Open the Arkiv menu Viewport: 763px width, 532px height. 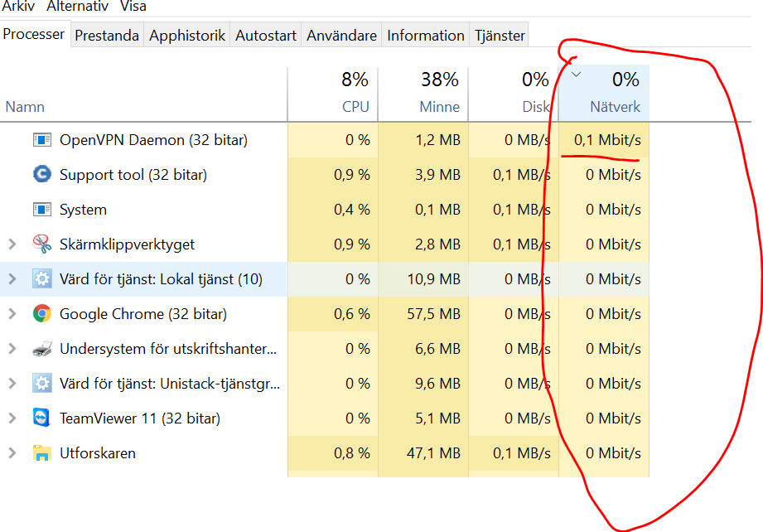click(18, 7)
